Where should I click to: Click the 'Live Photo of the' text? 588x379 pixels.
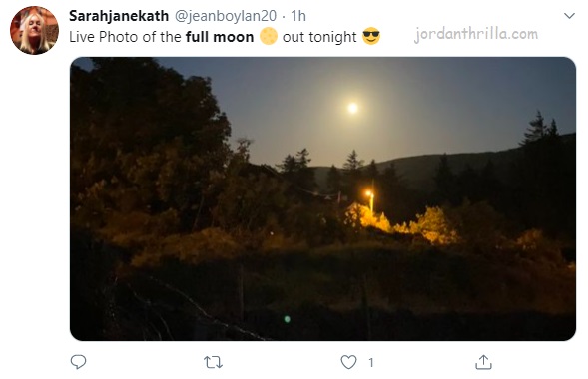tap(125, 37)
